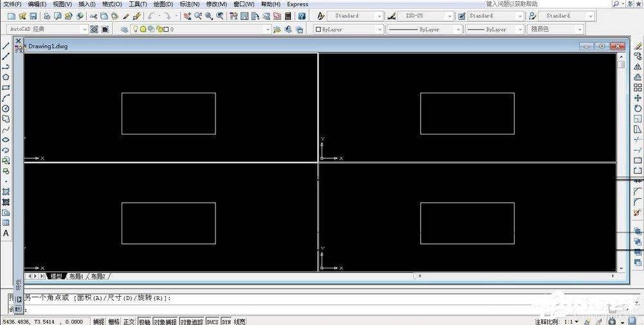Open the Express menu
Screen dimensions: 644x325
tap(298, 4)
